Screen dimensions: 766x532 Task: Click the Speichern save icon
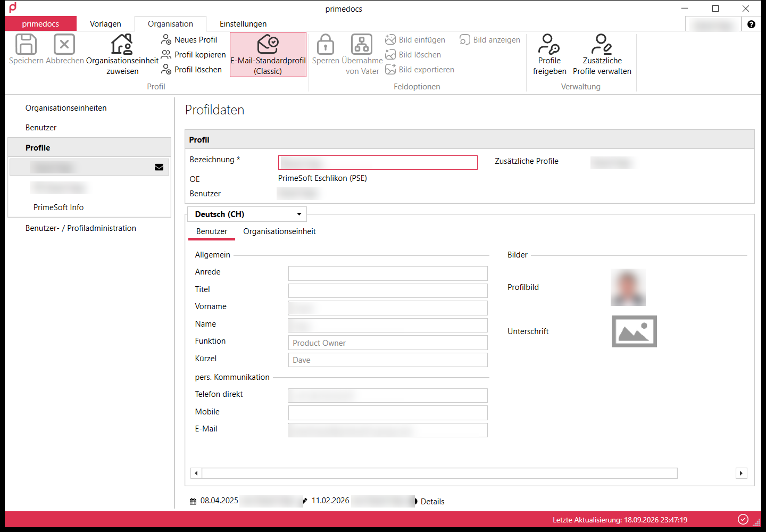26,44
